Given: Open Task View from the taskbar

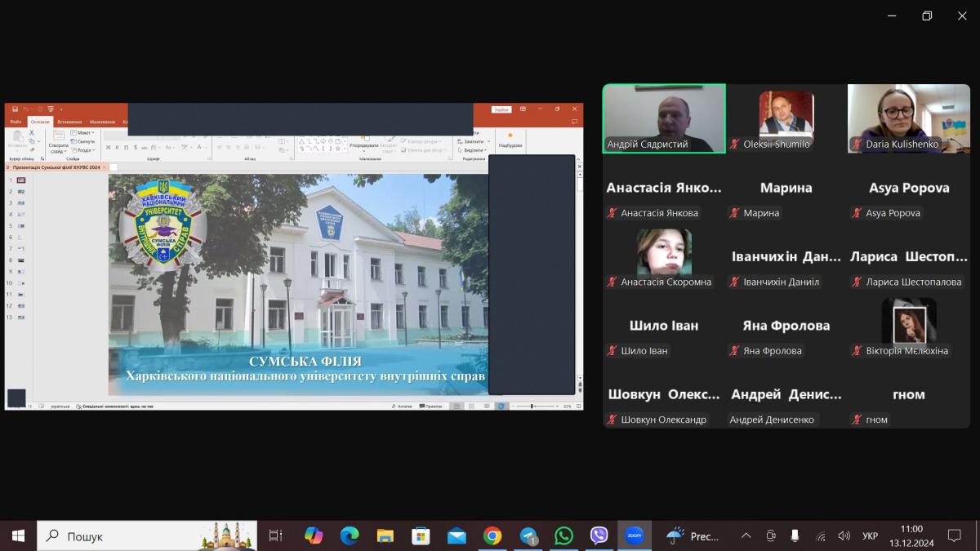Looking at the screenshot, I should (276, 535).
